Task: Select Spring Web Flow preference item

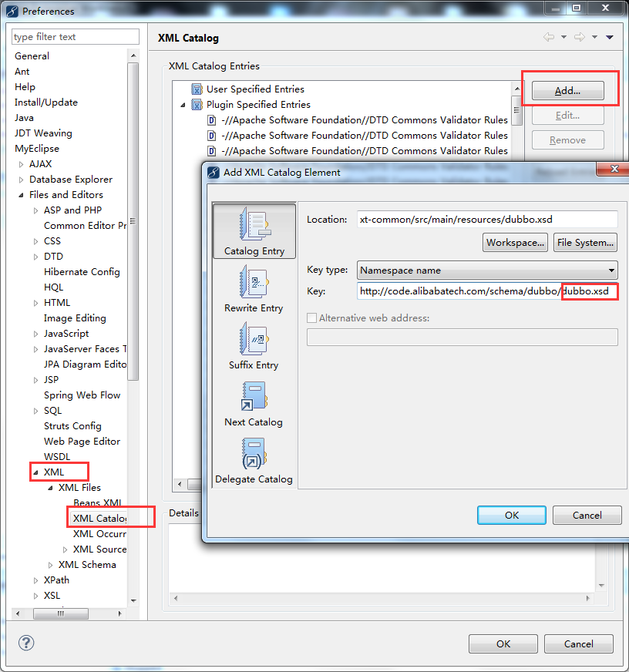Action: [x=82, y=395]
